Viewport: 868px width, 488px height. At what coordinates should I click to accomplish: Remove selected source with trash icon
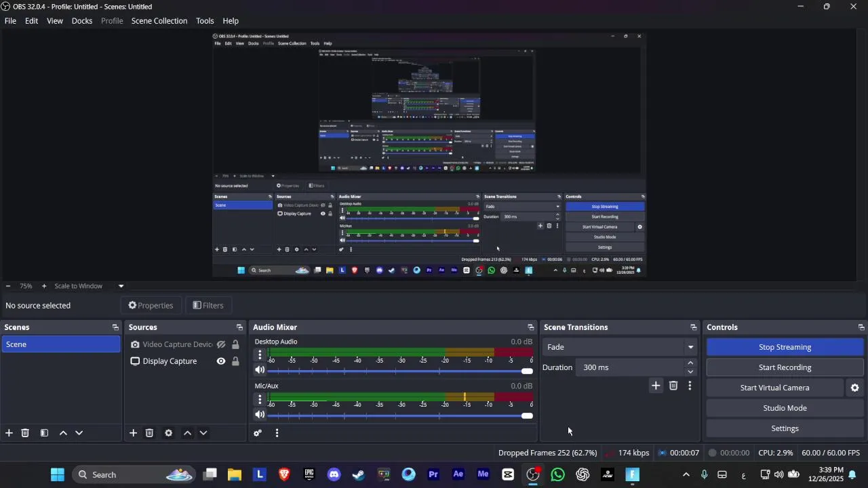point(150,433)
